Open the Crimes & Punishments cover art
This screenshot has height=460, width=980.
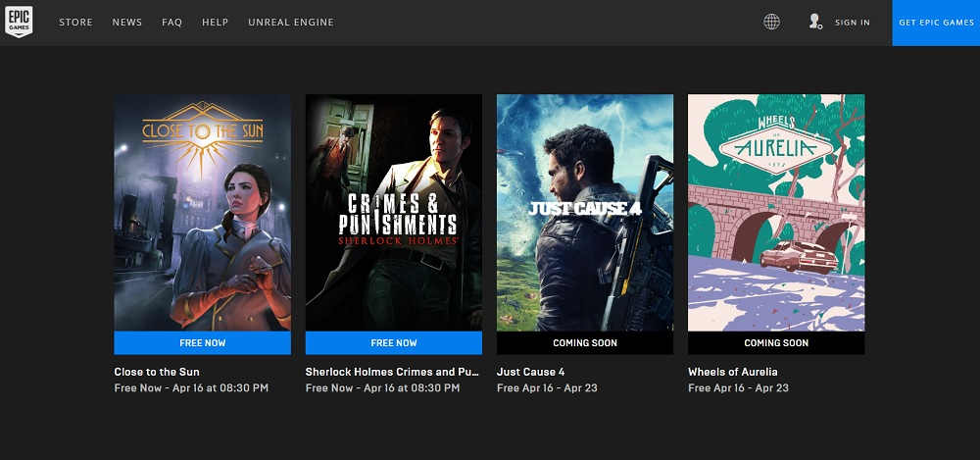coord(394,213)
